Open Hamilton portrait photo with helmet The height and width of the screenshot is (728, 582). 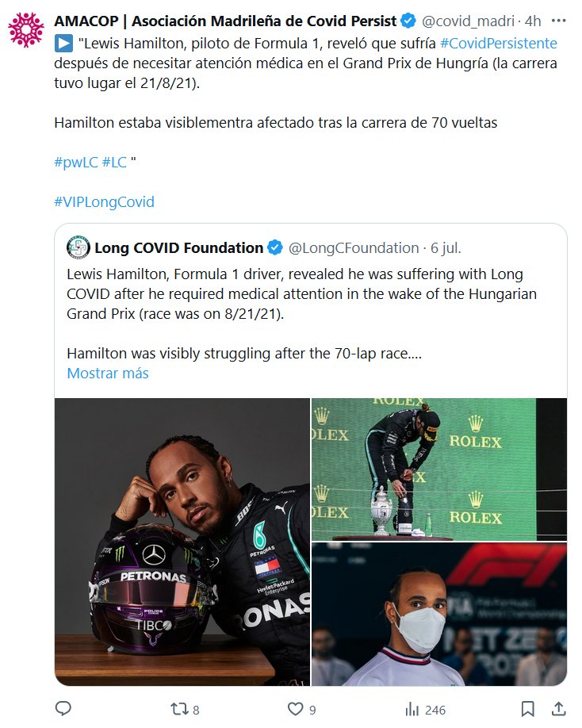(182, 542)
